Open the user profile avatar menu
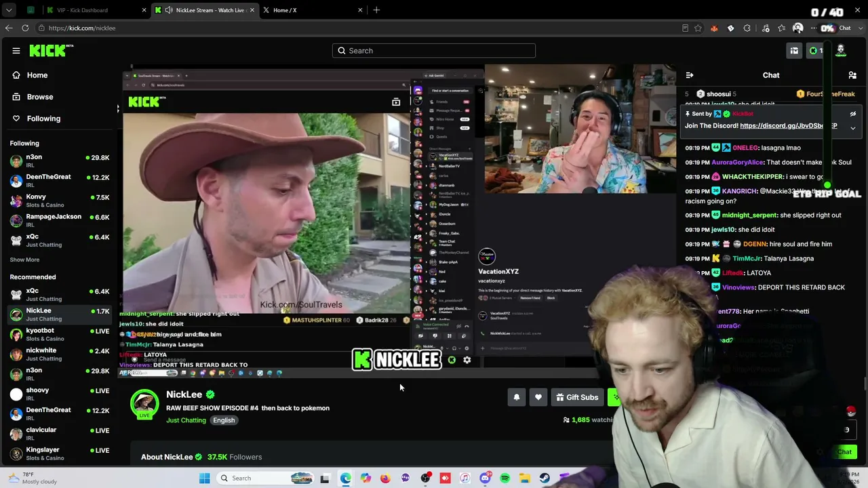The width and height of the screenshot is (868, 488). pos(841,51)
